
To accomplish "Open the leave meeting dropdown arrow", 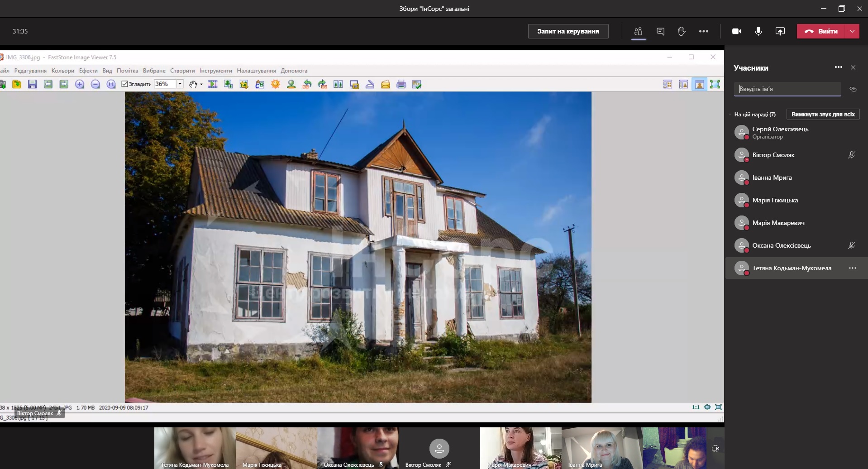I will click(x=852, y=31).
